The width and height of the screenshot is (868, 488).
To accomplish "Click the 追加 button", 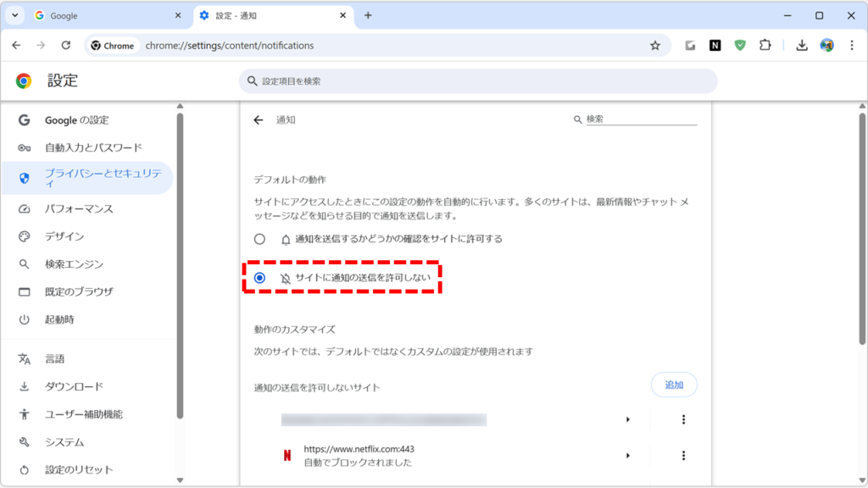I will point(674,385).
